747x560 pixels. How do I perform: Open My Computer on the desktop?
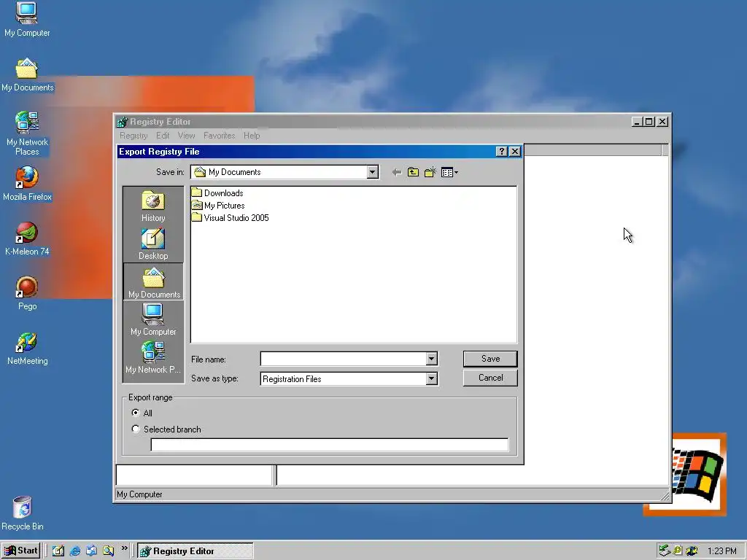pyautogui.click(x=27, y=20)
